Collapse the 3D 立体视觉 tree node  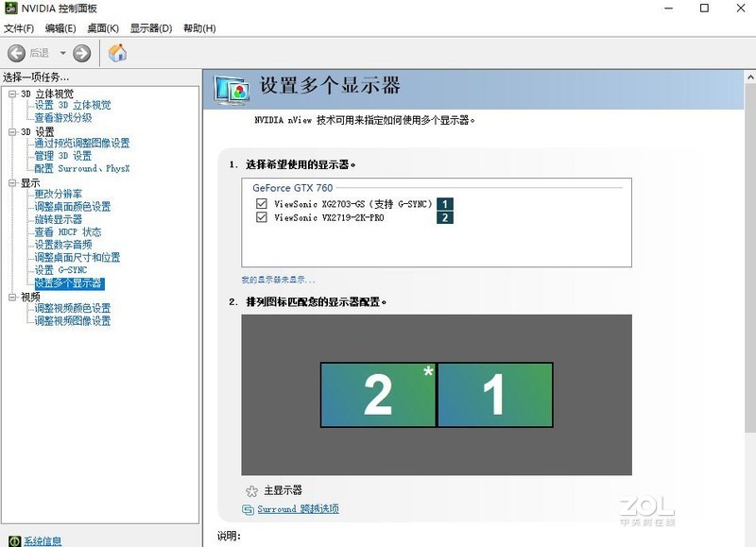click(x=13, y=94)
